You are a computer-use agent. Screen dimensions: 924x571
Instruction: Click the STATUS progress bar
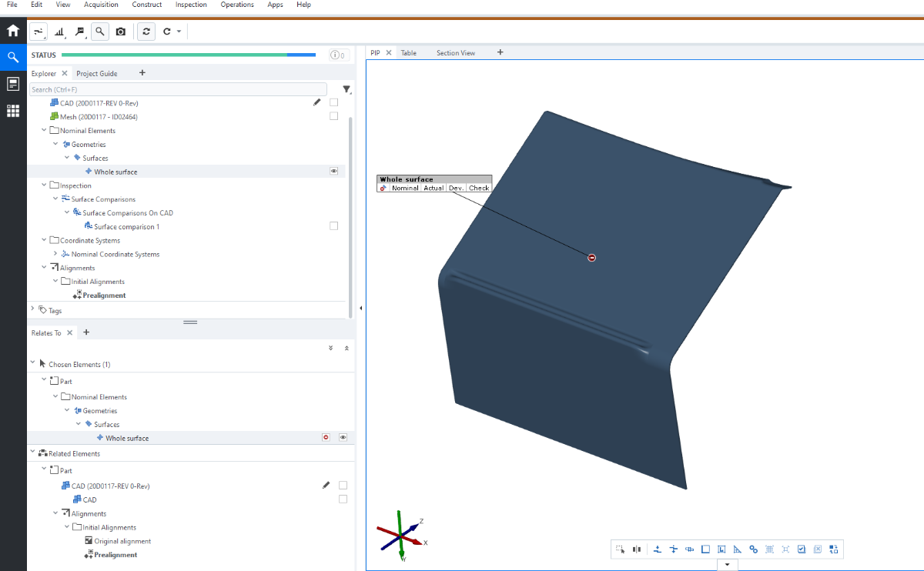pos(188,55)
